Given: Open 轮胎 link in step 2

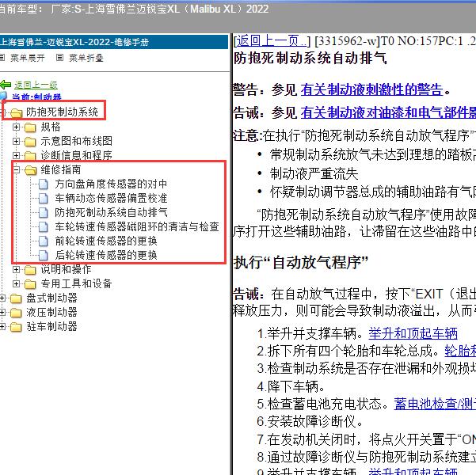Looking at the screenshot, I should (x=460, y=351).
